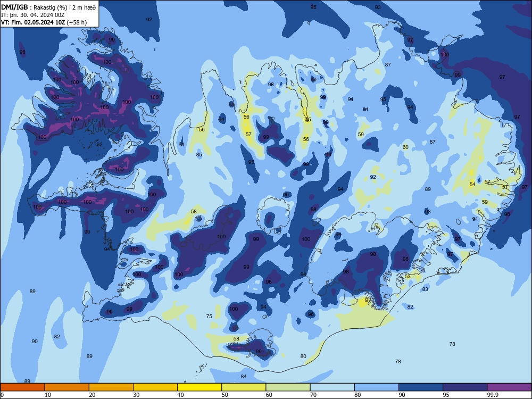Click the '54' humidity value on the map

472,185
